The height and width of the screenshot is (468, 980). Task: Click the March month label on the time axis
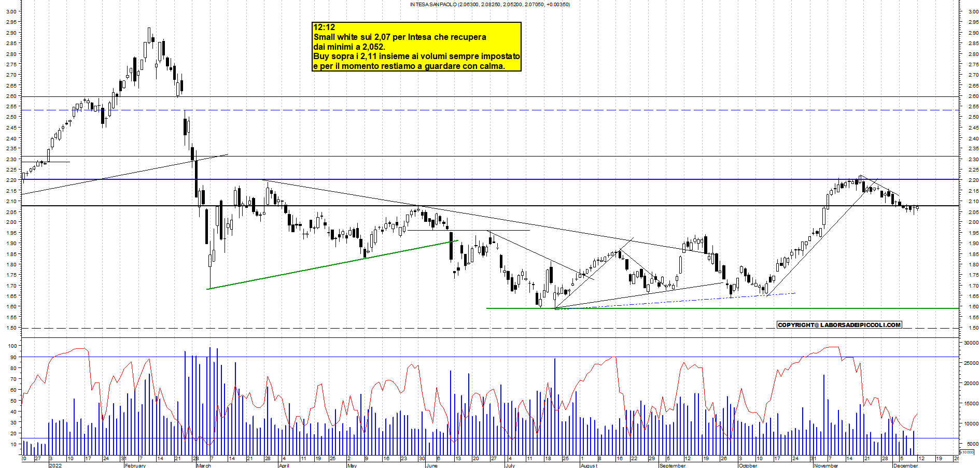click(204, 465)
